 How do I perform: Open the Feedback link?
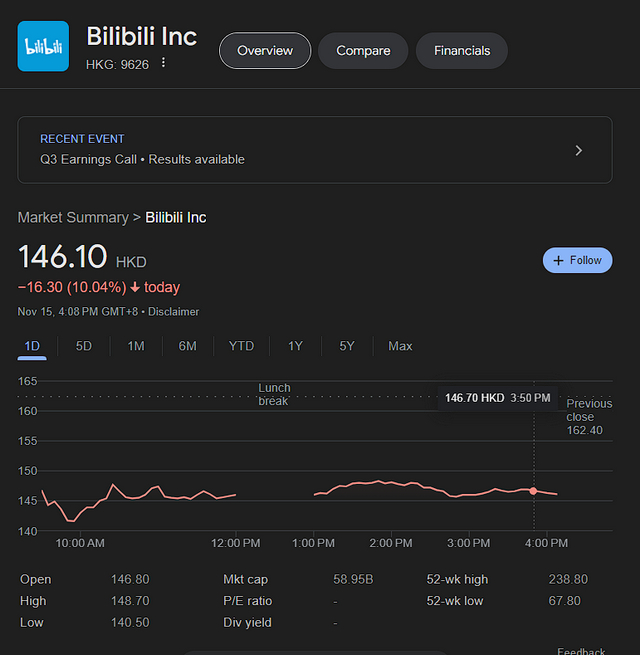click(581, 651)
